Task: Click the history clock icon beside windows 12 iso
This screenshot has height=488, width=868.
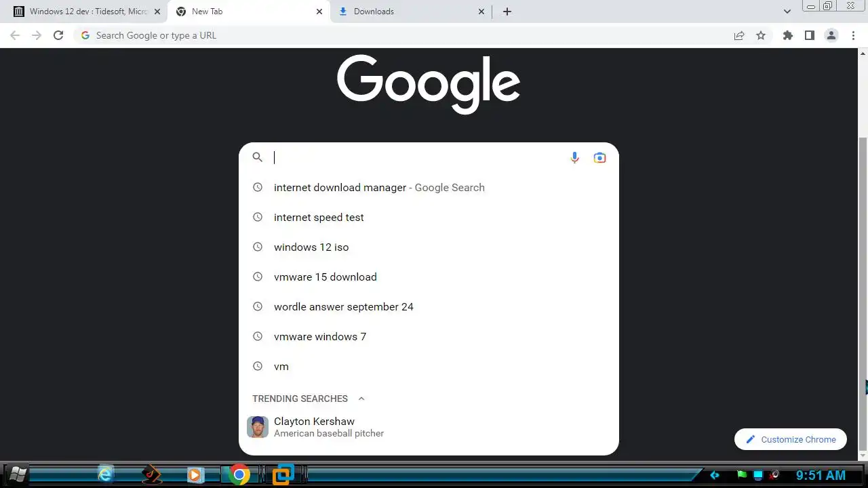Action: pyautogui.click(x=257, y=247)
